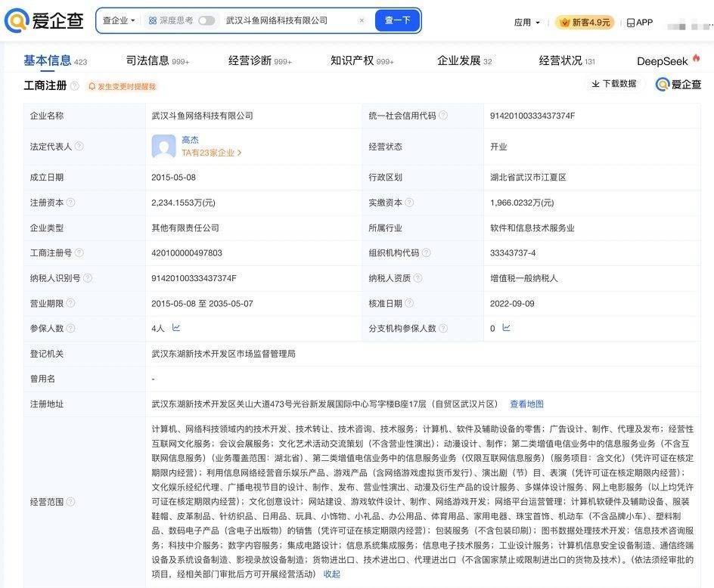Switch to the 经营状况 tab
Image resolution: width=714 pixels, height=588 pixels.
point(567,60)
